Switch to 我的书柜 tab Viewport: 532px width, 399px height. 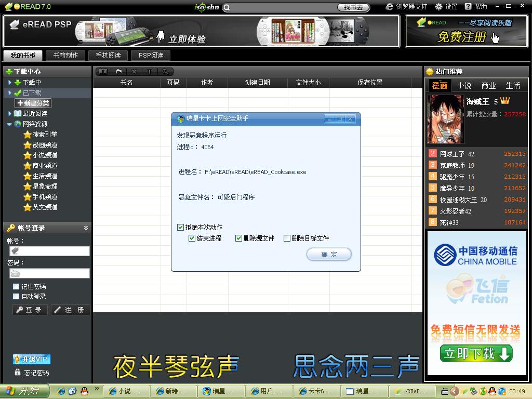(x=23, y=55)
